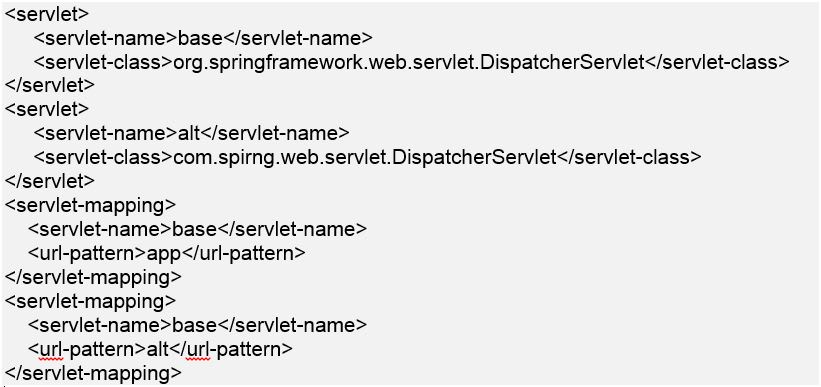Click the 'app' url-pattern value

164,253
